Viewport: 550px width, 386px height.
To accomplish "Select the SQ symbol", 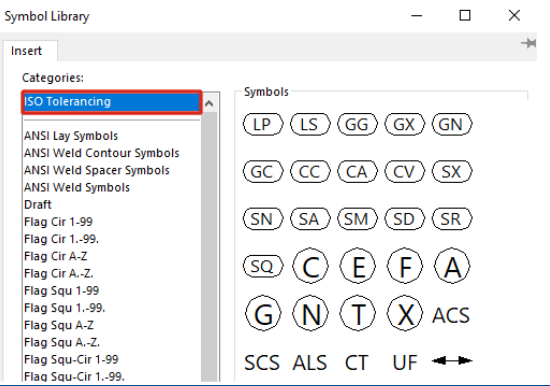I will pyautogui.click(x=263, y=266).
